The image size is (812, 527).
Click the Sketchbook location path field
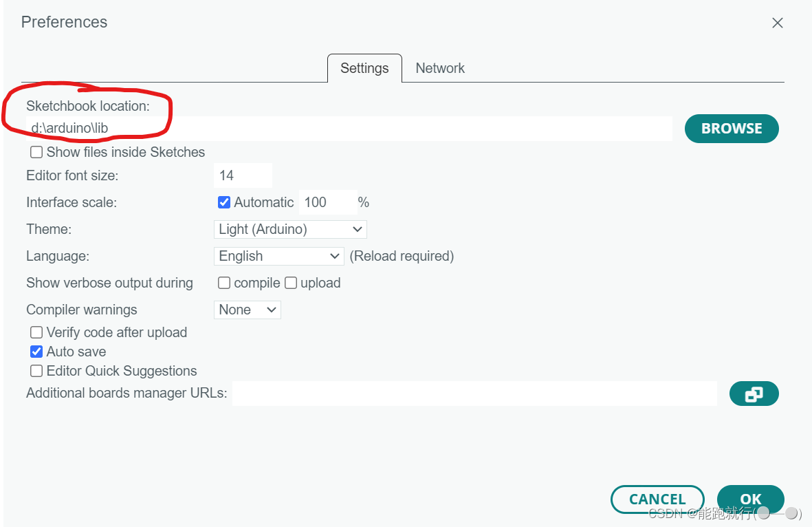coord(349,129)
